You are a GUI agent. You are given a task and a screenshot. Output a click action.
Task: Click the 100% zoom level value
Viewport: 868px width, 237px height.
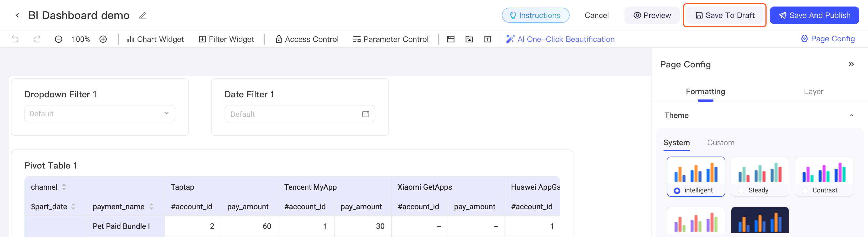[x=81, y=39]
